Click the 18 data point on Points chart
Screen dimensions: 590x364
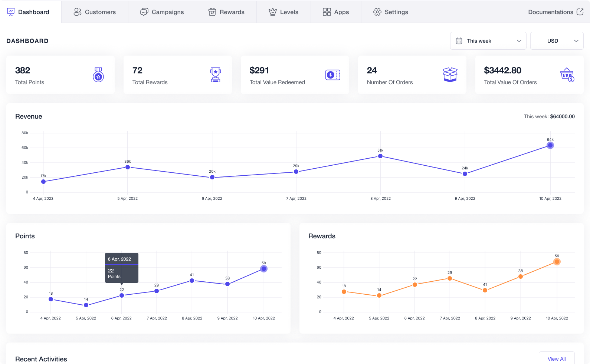[51, 299]
